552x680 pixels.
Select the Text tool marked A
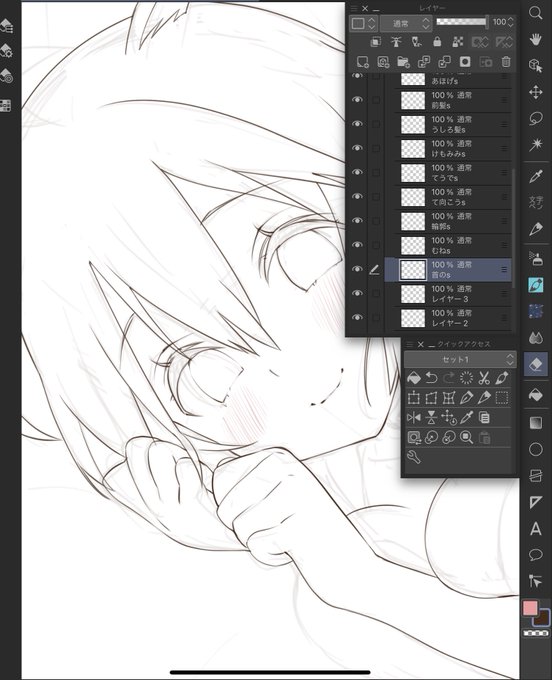tap(536, 529)
